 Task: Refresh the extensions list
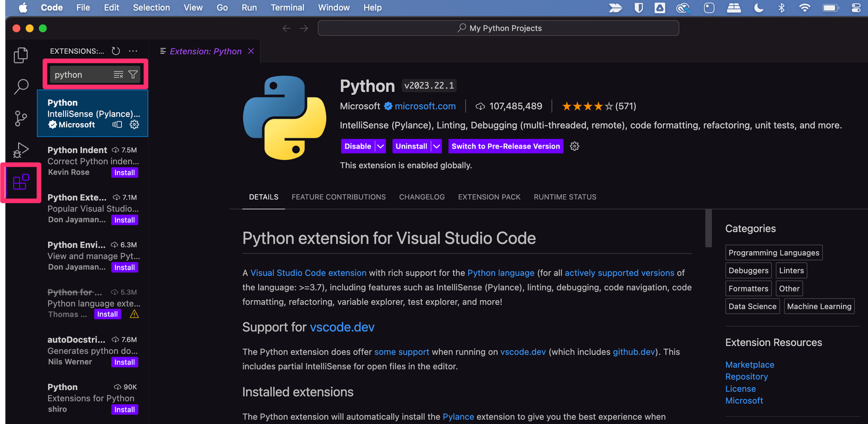(115, 51)
